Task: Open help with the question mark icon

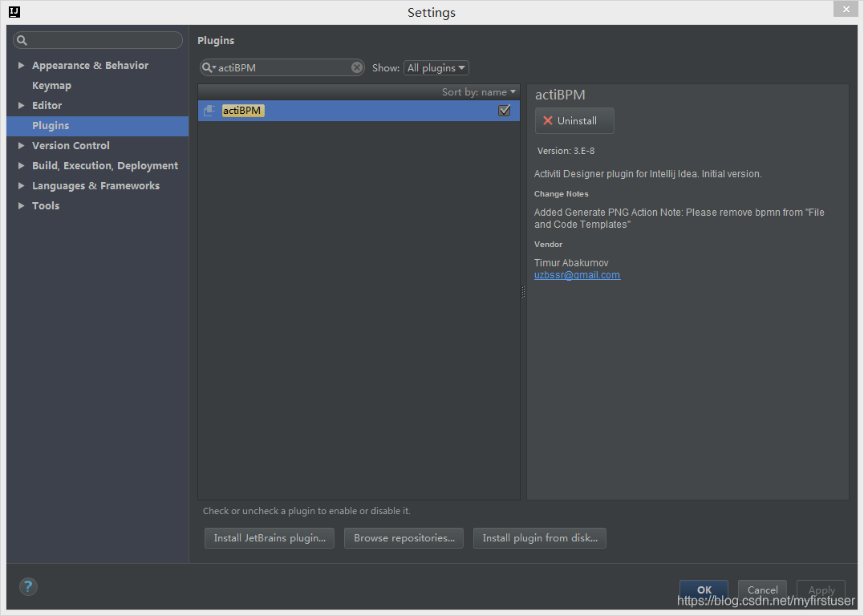Action: coord(28,586)
